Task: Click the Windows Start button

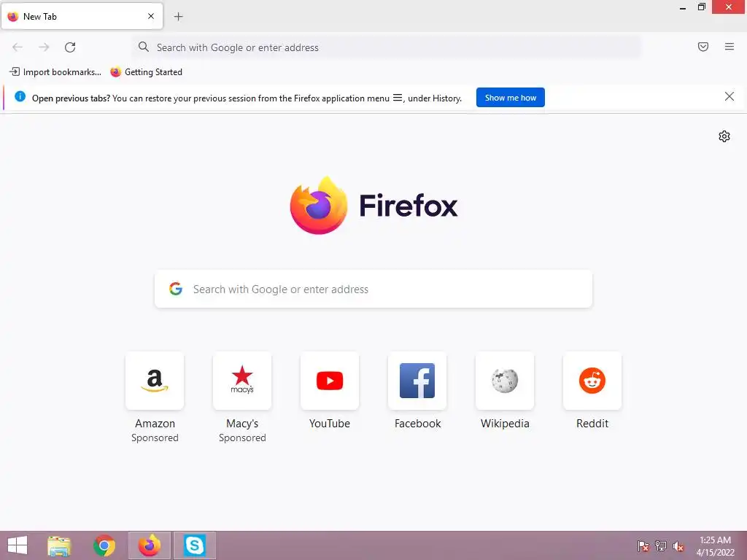Action: coord(18,545)
